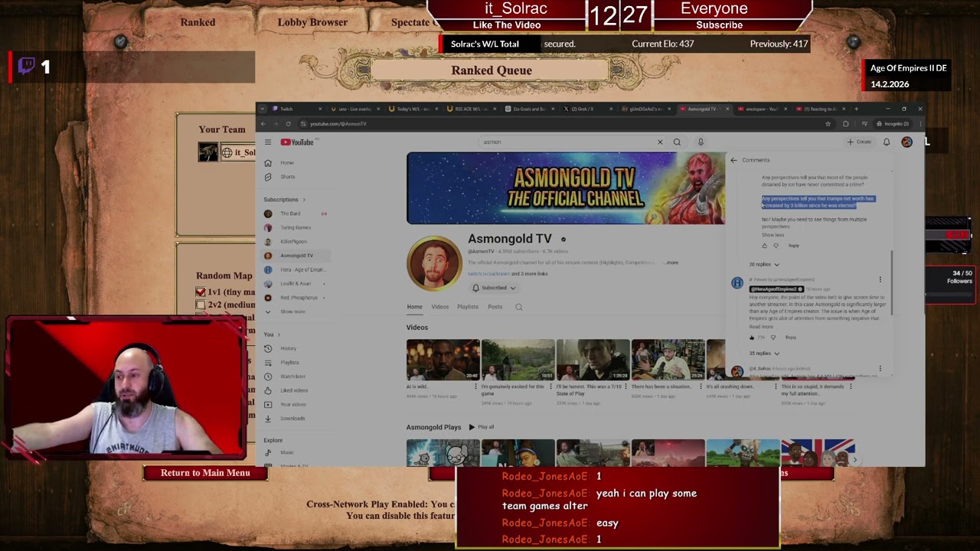Go back with browser back arrow
This screenshot has height=551, width=980.
(263, 123)
